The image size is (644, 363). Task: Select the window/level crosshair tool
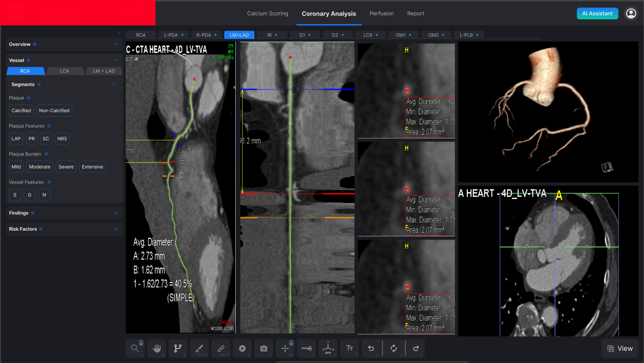285,348
